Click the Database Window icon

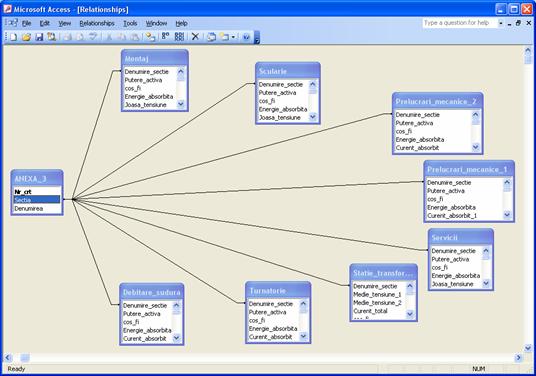[x=211, y=37]
